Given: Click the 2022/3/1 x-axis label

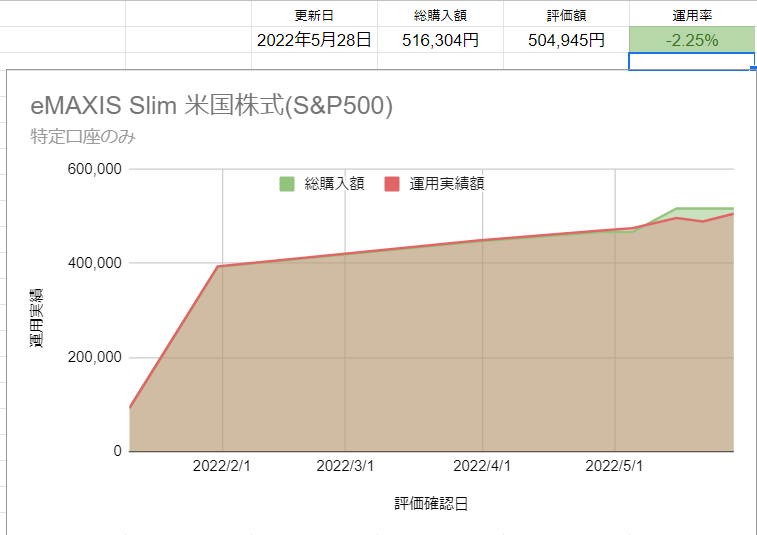Looking at the screenshot, I should [345, 466].
